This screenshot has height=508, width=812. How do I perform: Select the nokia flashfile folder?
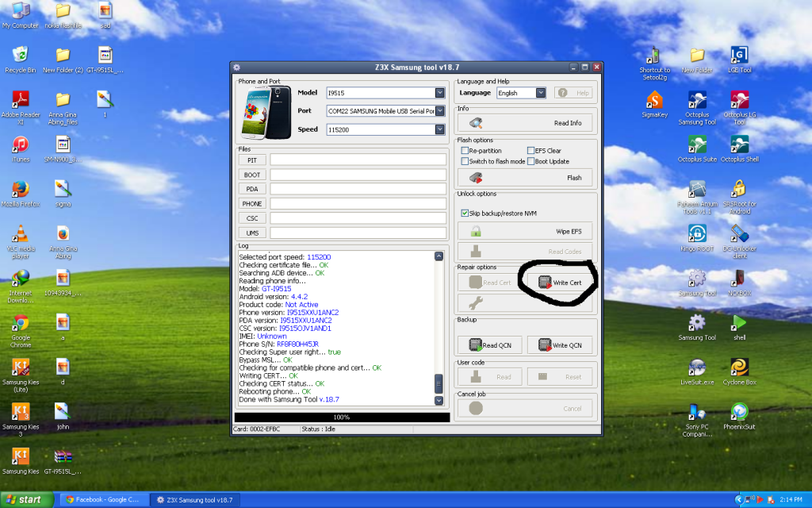(63, 15)
